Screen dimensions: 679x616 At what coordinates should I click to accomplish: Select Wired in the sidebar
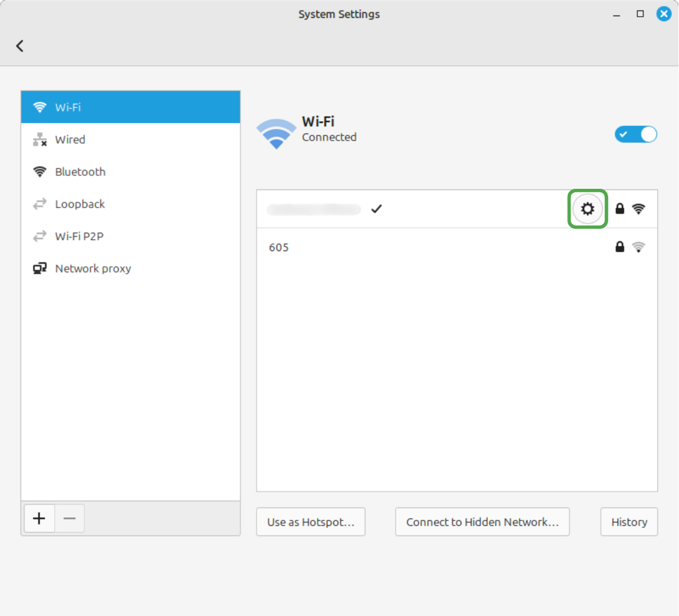(x=131, y=139)
